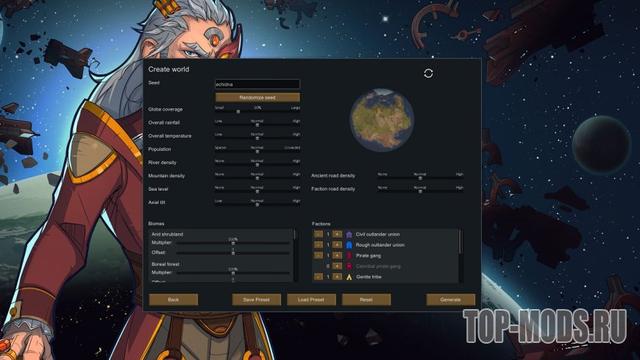Click the Ancient road density slider handle
The image size is (640, 360).
420,178
